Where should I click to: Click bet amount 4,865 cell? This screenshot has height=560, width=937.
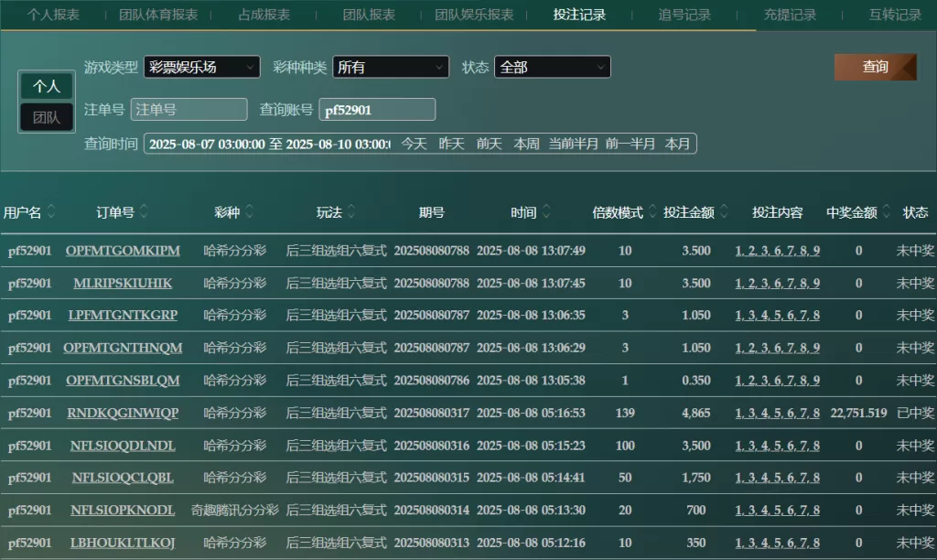click(x=696, y=413)
